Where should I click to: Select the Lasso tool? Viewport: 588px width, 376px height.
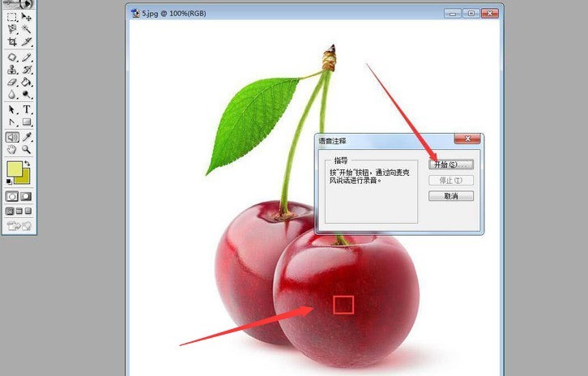click(x=12, y=29)
